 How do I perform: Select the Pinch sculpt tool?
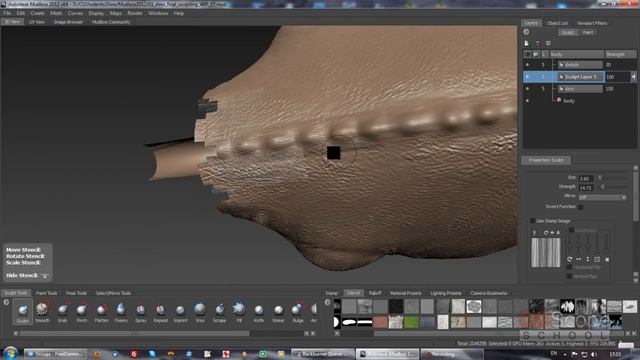pyautogui.click(x=82, y=312)
